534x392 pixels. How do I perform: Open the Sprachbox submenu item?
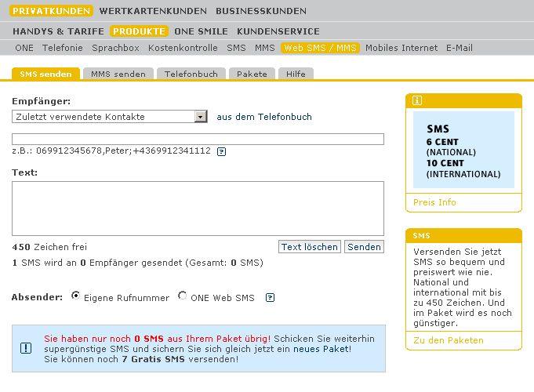115,48
